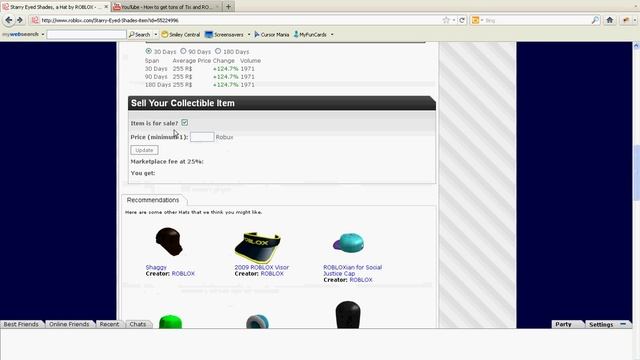The image size is (640, 360).
Task: Open the Chats tab
Action: point(138,324)
